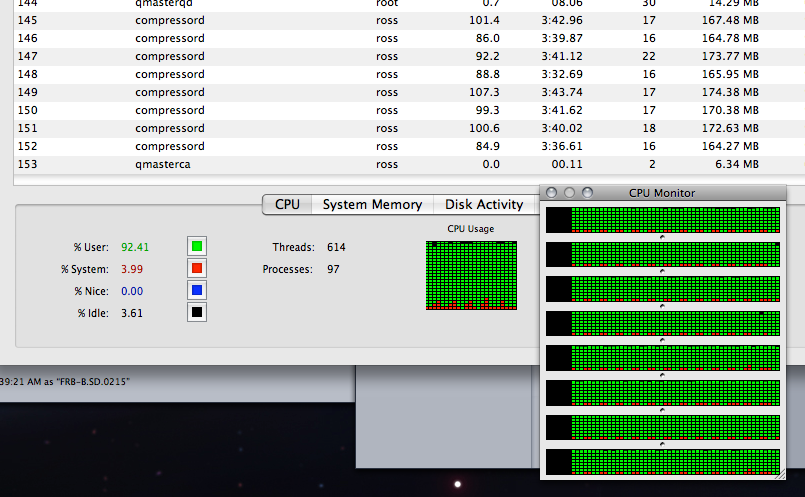This screenshot has height=497, width=805.
Task: Click the blue % Nice color swatch
Action: point(197,291)
